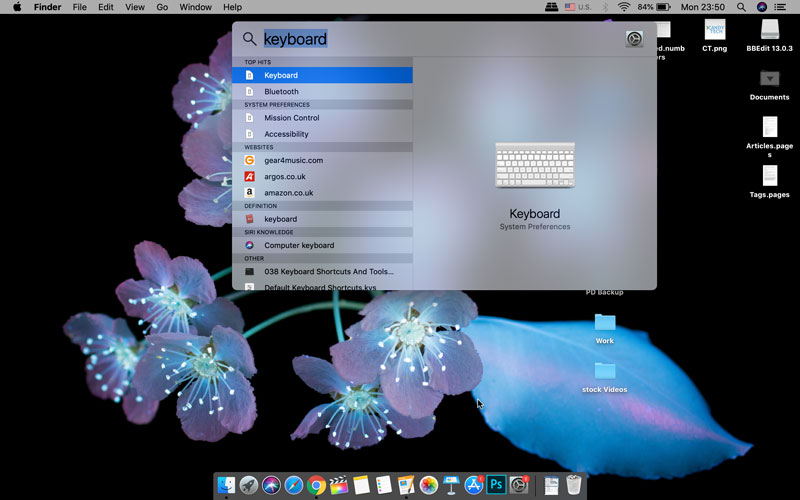Screen dimensions: 800x500
Task: Open Safari from the Dock
Action: [x=293, y=485]
